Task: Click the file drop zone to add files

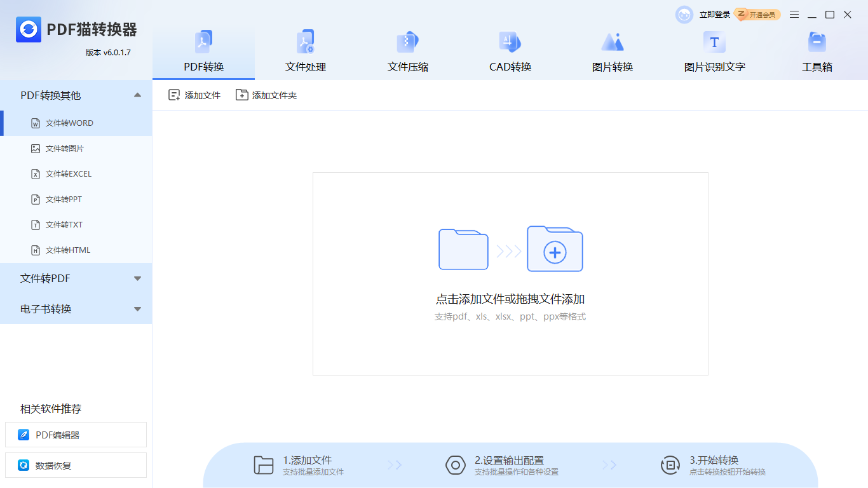Action: point(510,273)
